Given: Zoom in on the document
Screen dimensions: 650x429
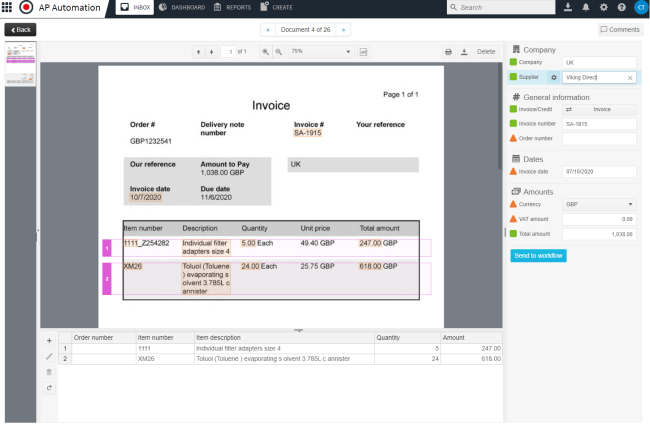Looking at the screenshot, I should coord(265,52).
